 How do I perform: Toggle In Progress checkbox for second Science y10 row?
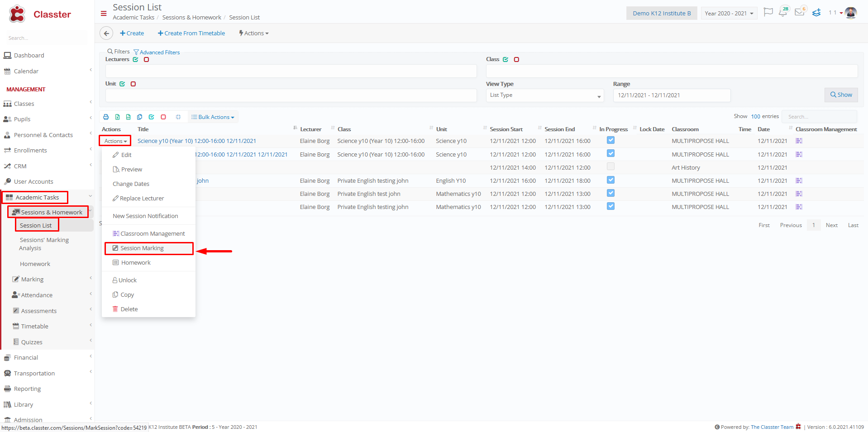tap(610, 154)
